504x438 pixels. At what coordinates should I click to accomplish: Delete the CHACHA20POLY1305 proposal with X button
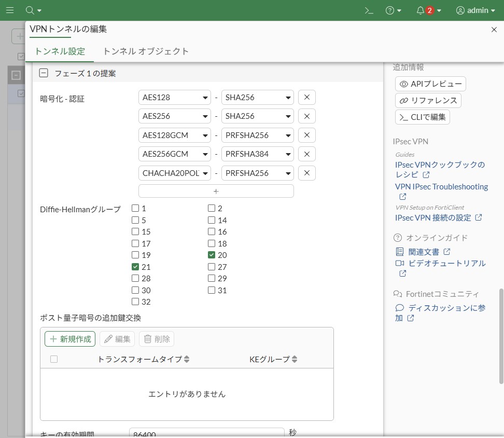point(306,173)
